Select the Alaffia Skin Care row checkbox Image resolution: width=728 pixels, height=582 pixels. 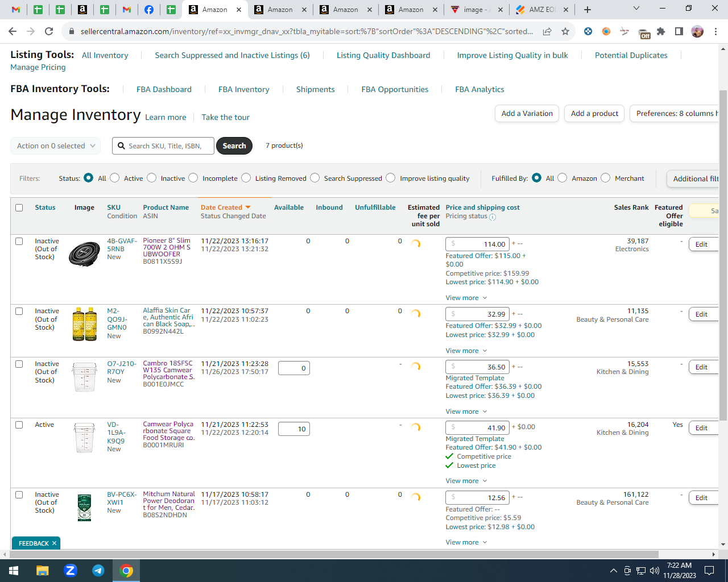coord(19,311)
